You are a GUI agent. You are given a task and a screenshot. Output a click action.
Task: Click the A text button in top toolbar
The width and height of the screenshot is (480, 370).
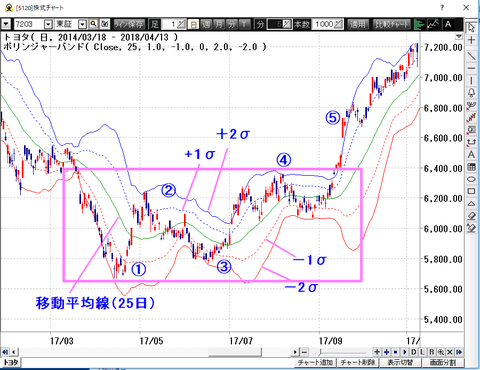448,24
